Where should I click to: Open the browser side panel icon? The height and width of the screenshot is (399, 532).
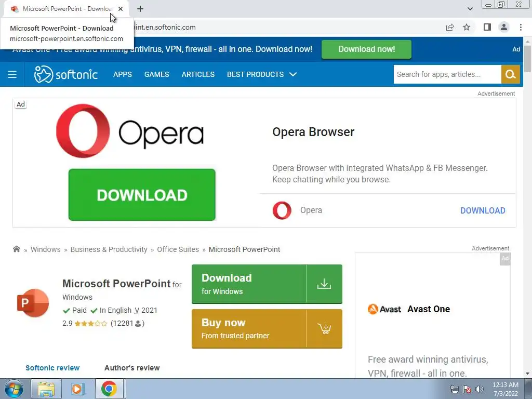tap(487, 27)
